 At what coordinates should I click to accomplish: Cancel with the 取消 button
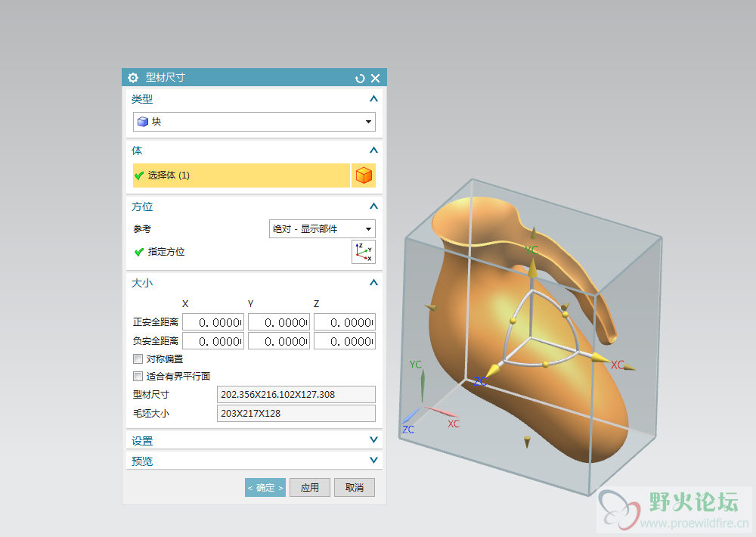coord(355,488)
